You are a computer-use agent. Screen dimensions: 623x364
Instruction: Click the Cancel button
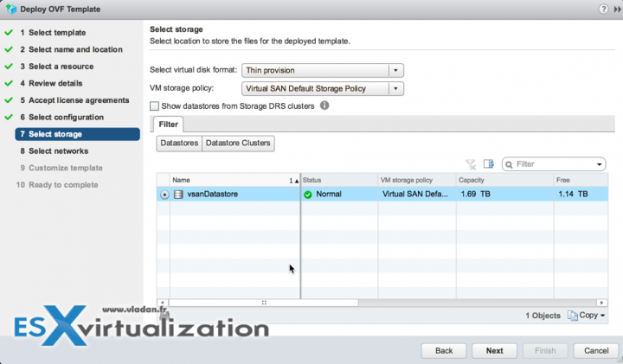pos(596,350)
